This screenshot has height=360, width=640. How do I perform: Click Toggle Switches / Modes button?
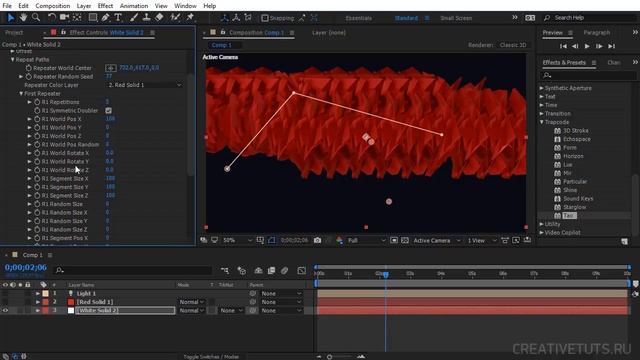[x=211, y=357]
